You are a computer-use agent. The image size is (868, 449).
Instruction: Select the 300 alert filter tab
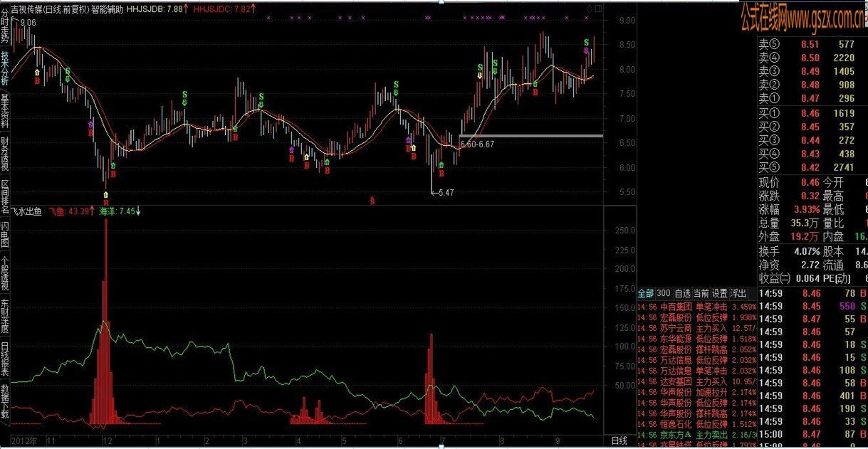(664, 293)
